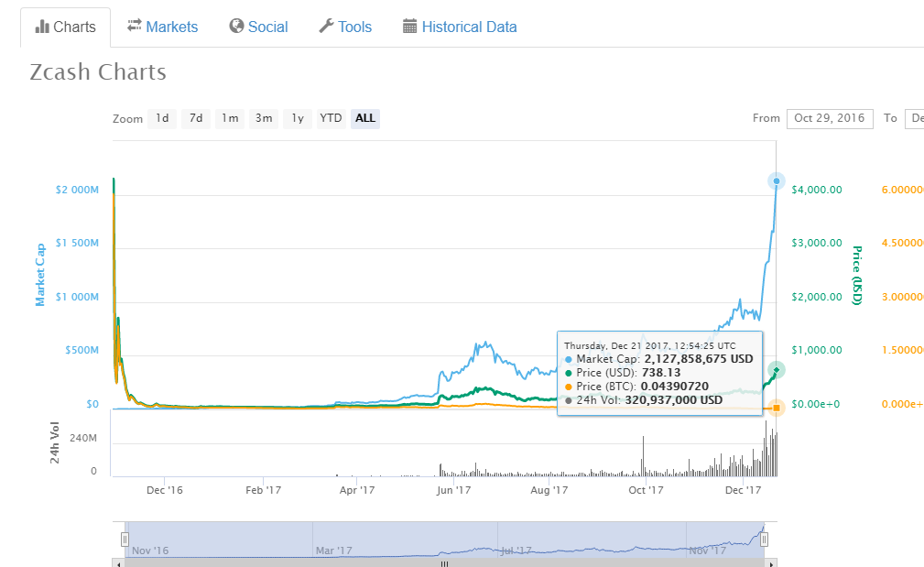Set chart zoom to 3m
The width and height of the screenshot is (924, 567).
tap(264, 118)
